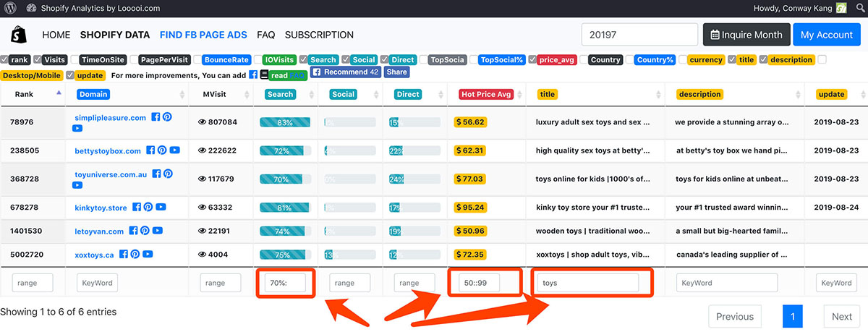Click the Facebook Share button
The image size is (868, 332).
coord(396,72)
